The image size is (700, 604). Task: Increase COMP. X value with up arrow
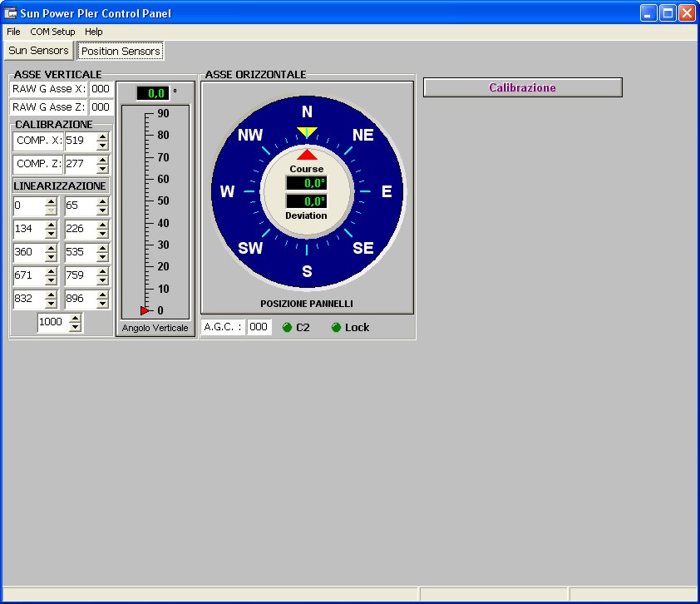[103, 136]
